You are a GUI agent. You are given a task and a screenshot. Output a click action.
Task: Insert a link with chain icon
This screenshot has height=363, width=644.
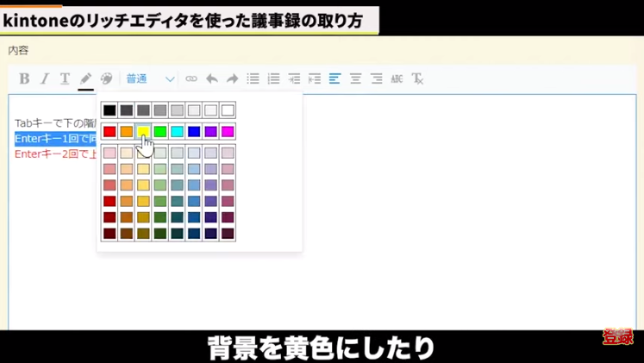[x=191, y=78]
